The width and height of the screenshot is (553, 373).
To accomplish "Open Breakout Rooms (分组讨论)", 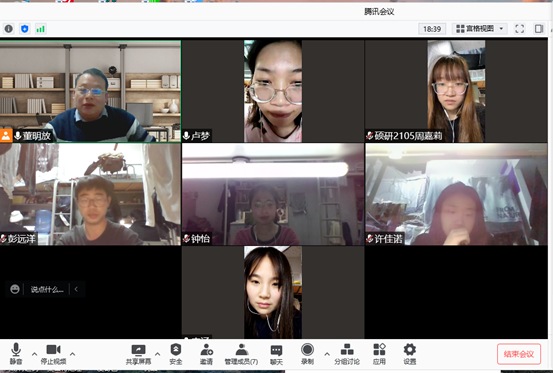I will [347, 354].
